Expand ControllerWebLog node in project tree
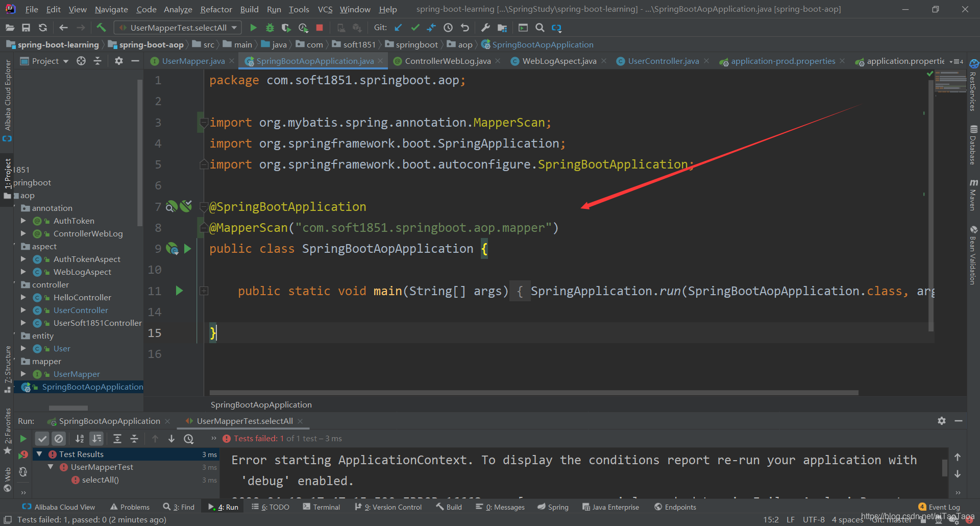The width and height of the screenshot is (980, 526). click(x=23, y=233)
